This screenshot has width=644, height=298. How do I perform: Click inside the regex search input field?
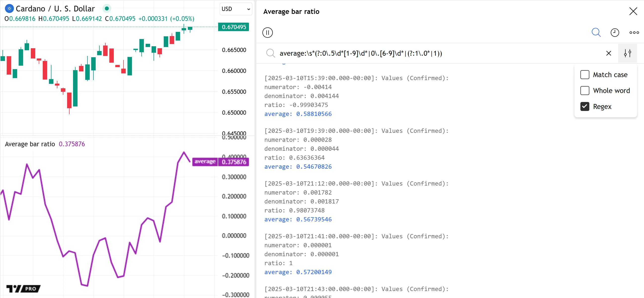[425, 53]
